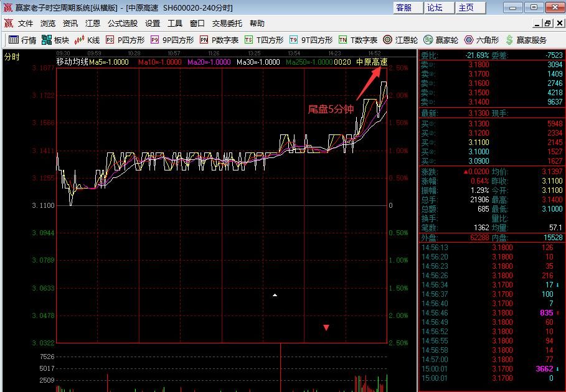Open the 江恩 menu
Image resolution: width=566 pixels, height=392 pixels.
(x=92, y=24)
